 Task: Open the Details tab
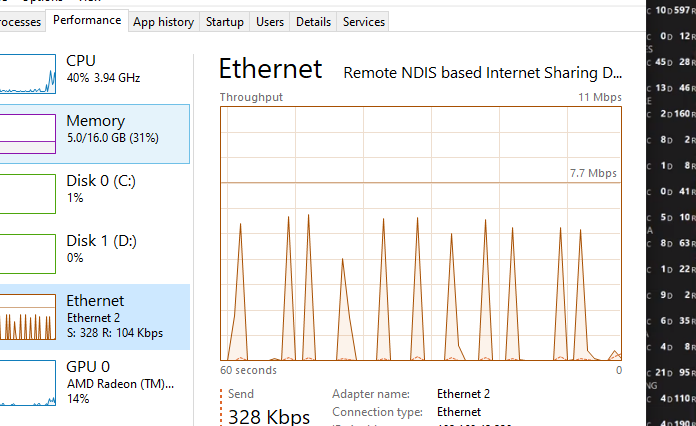[x=313, y=22]
